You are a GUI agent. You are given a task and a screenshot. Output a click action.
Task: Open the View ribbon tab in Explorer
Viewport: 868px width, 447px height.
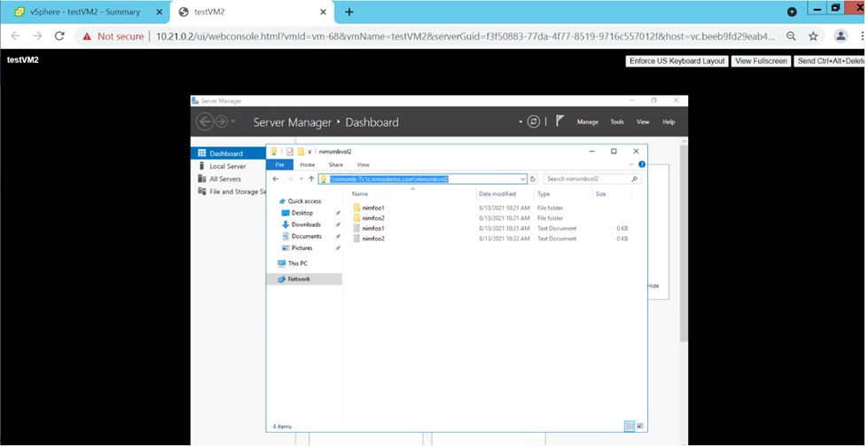pos(364,164)
